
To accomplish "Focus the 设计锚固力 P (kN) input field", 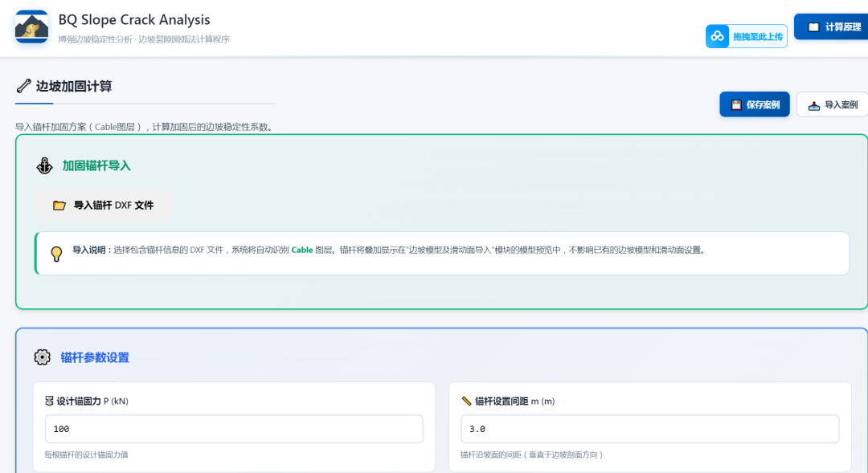I will [x=234, y=429].
